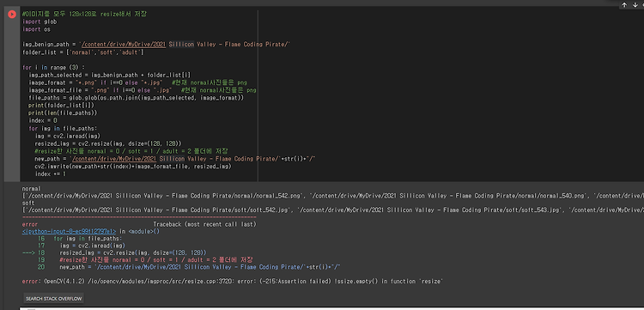644x310 pixels.
Task: Click the 'import os' line
Action: click(x=36, y=29)
